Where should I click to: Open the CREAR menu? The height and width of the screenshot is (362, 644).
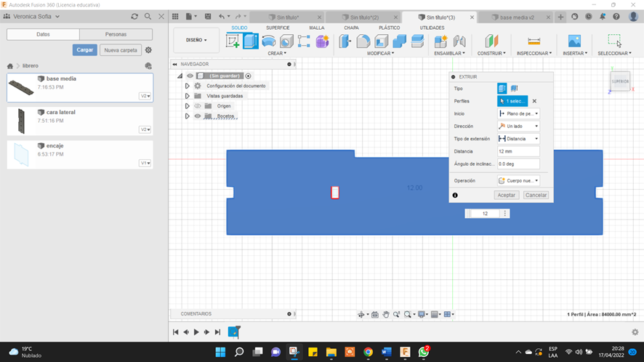tap(277, 53)
